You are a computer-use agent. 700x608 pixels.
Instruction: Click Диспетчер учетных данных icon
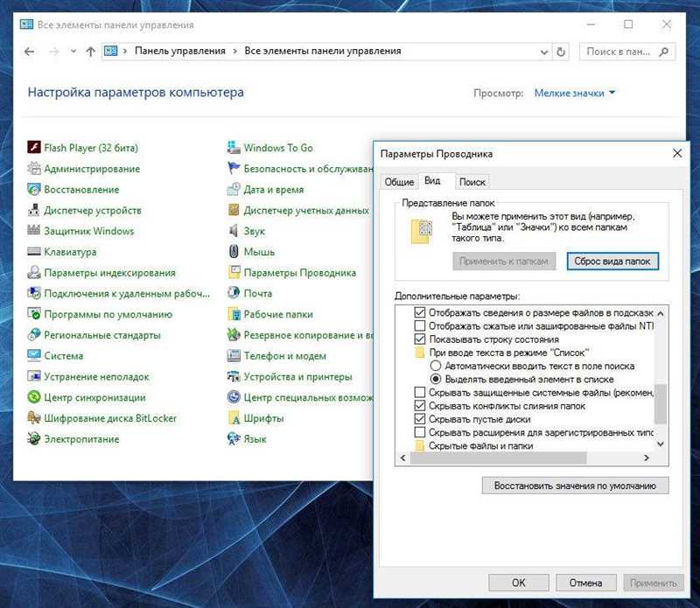(x=234, y=210)
